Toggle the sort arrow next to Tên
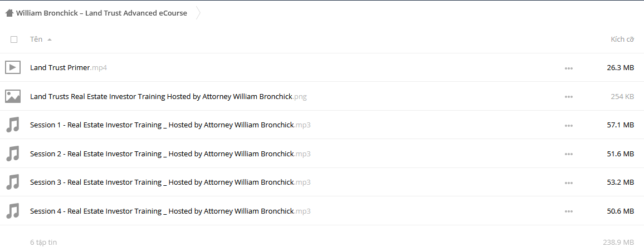The height and width of the screenshot is (252, 644). [x=49, y=40]
